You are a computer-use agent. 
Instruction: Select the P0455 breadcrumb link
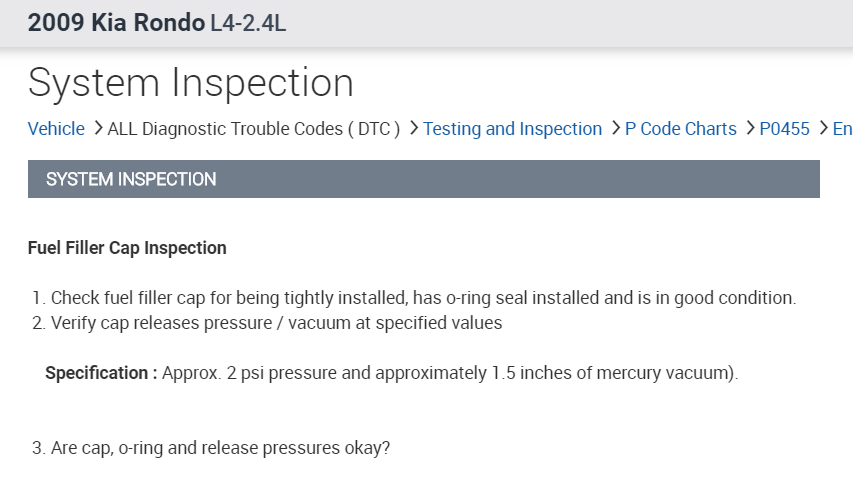(x=784, y=129)
